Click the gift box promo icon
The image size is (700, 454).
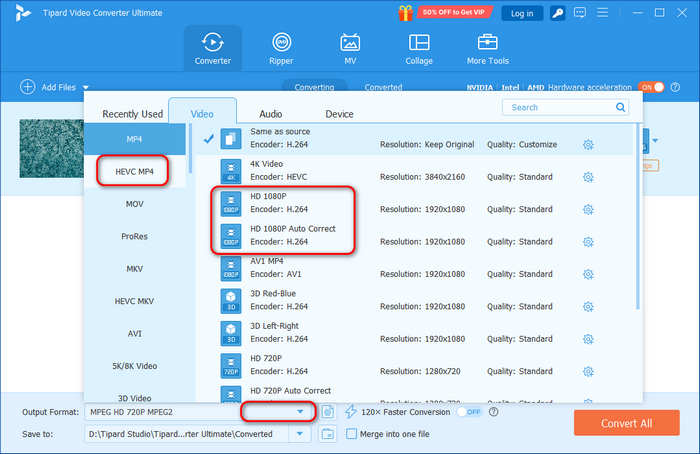coord(405,12)
